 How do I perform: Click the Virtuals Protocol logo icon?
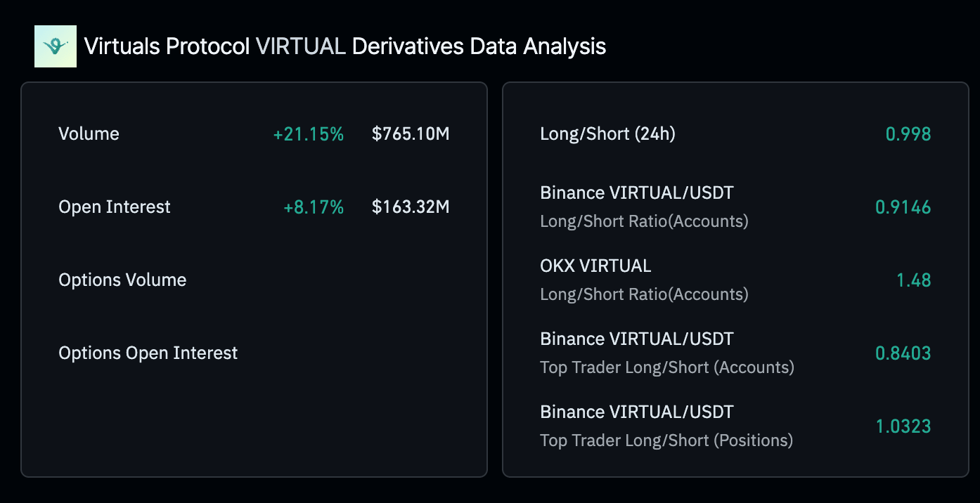pyautogui.click(x=55, y=46)
